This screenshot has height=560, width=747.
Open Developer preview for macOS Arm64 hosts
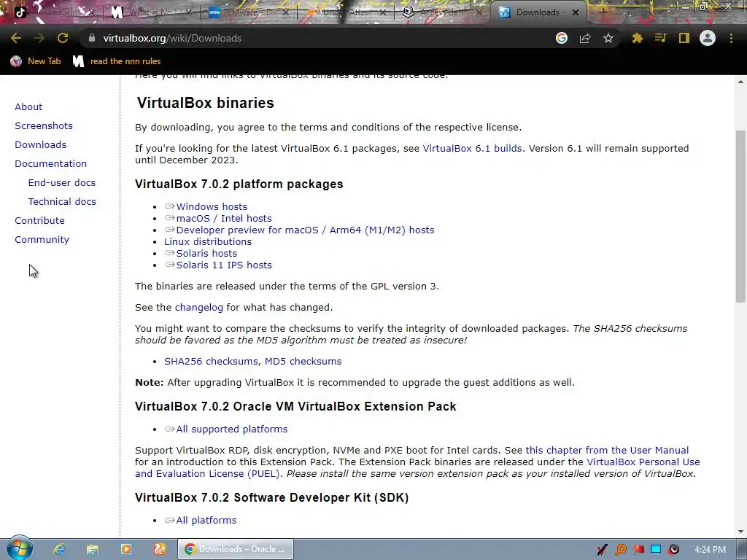(x=306, y=230)
